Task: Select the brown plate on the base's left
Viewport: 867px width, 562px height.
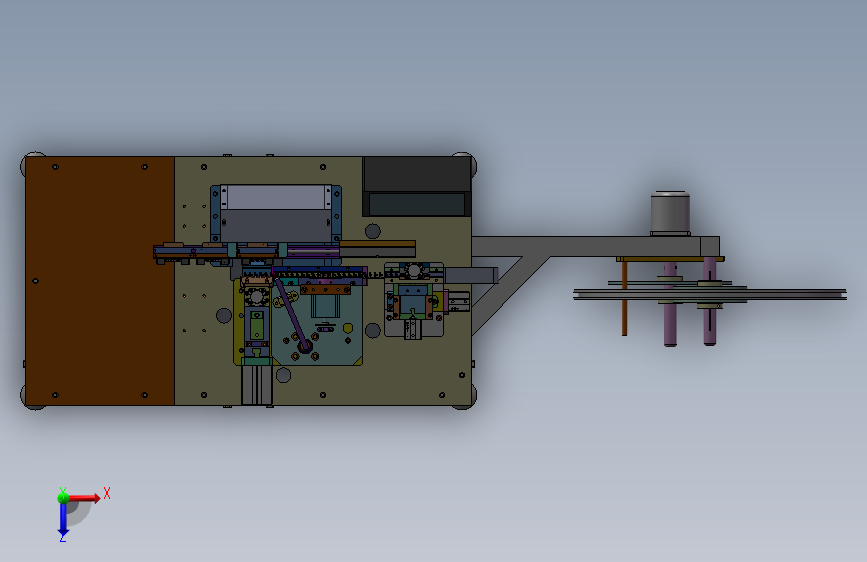Action: 100,281
